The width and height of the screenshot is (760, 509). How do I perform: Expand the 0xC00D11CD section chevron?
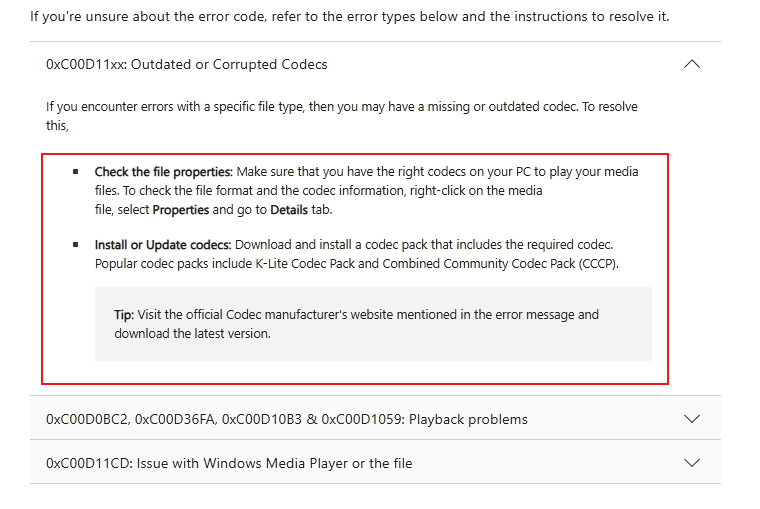click(x=692, y=463)
